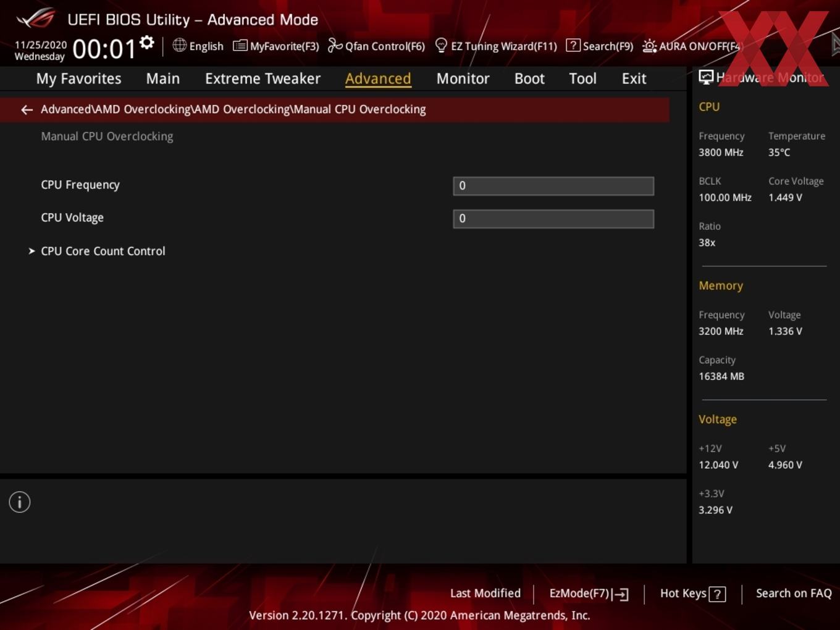840x630 pixels.
Task: Click Memory voltage value 1.336 V
Action: click(x=785, y=331)
